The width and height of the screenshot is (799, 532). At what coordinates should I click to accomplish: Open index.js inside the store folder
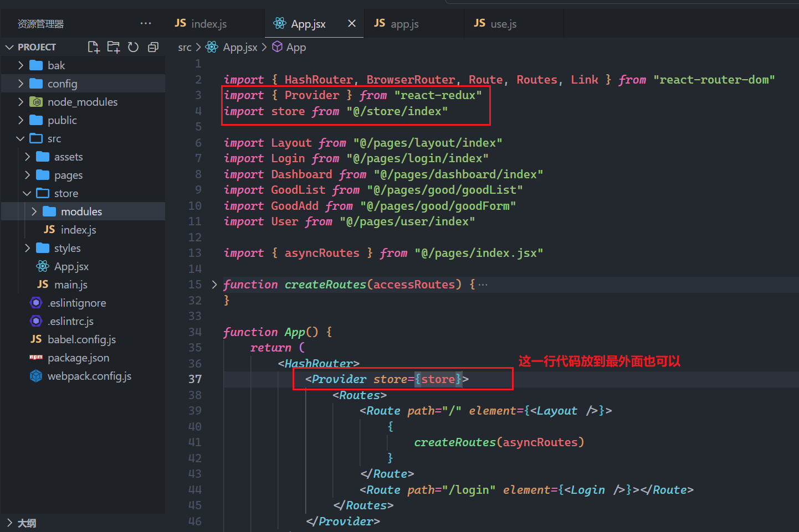pyautogui.click(x=83, y=230)
